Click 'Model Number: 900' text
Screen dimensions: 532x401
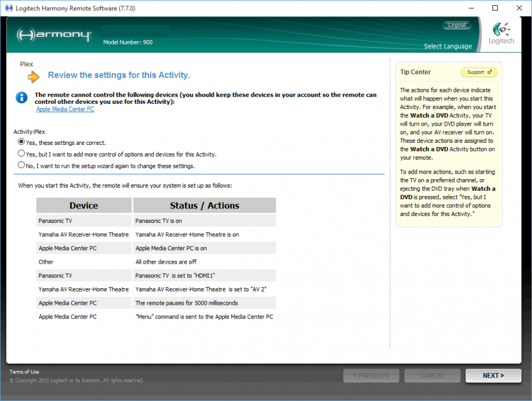128,42
